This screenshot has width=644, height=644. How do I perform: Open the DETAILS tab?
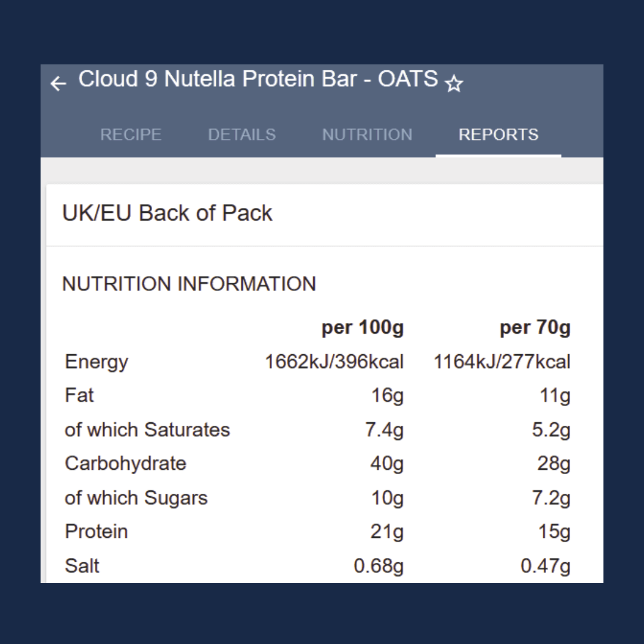241,135
